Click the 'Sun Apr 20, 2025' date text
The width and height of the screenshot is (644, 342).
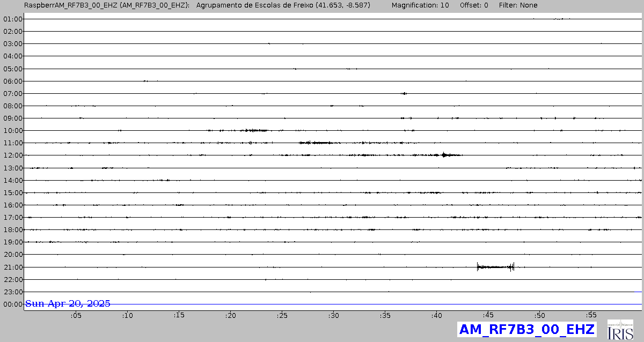coord(68,303)
